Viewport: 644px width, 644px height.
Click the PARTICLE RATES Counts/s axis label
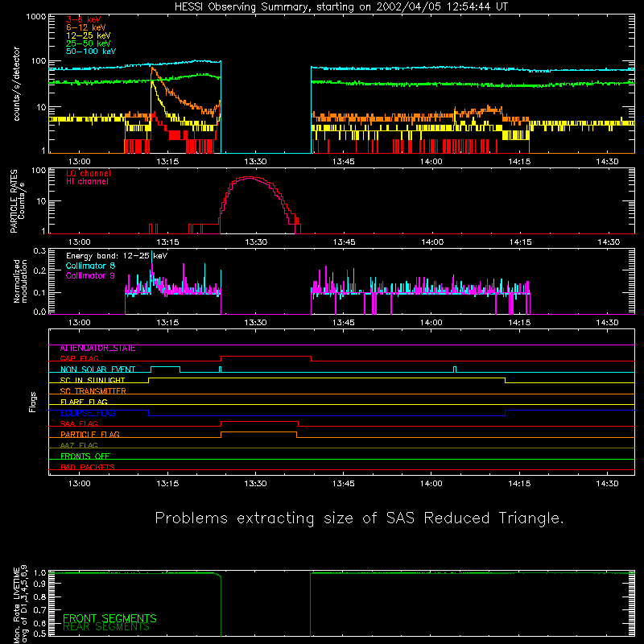pyautogui.click(x=17, y=201)
